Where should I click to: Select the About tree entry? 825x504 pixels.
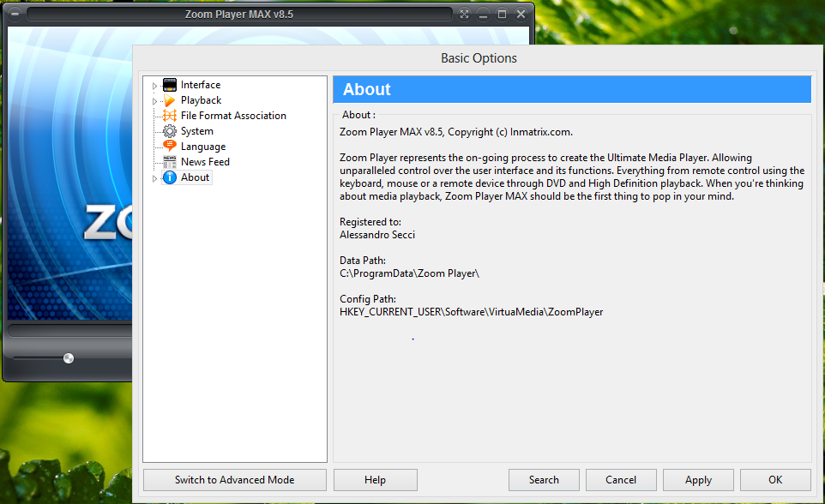pyautogui.click(x=196, y=177)
